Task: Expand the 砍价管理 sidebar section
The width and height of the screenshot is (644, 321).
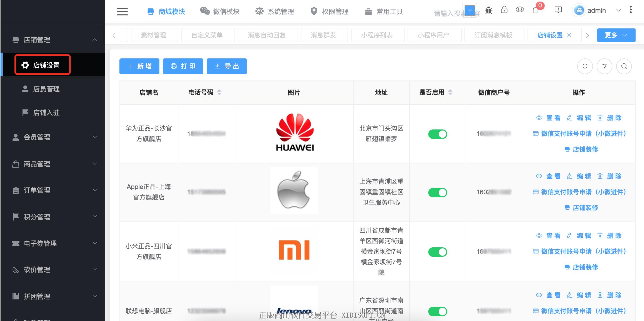Action: [53, 270]
